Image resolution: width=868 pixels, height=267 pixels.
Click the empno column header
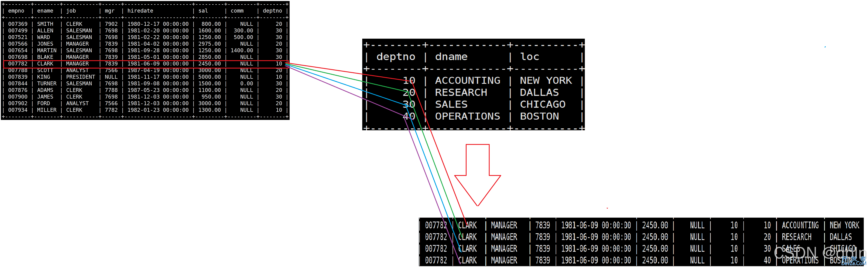(16, 11)
